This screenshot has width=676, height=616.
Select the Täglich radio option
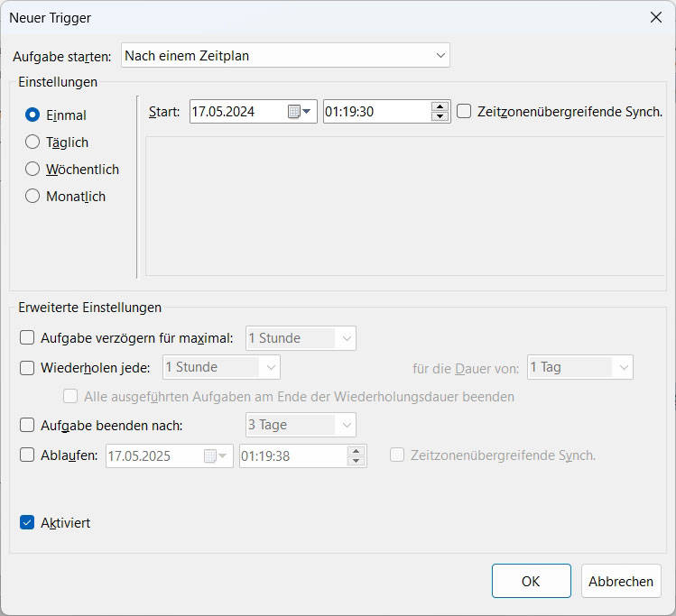32,143
